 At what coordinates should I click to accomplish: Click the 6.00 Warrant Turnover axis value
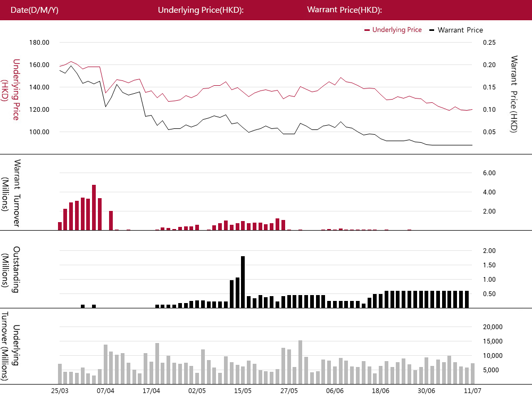(x=489, y=173)
